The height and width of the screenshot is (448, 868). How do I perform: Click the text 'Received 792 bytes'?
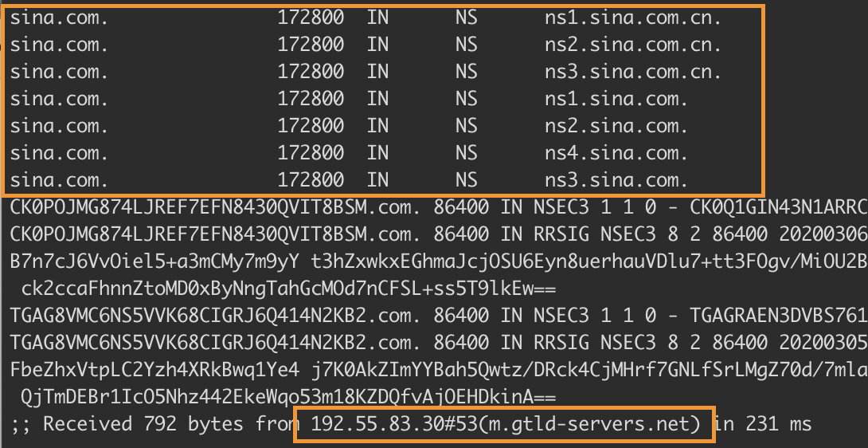[x=143, y=424]
